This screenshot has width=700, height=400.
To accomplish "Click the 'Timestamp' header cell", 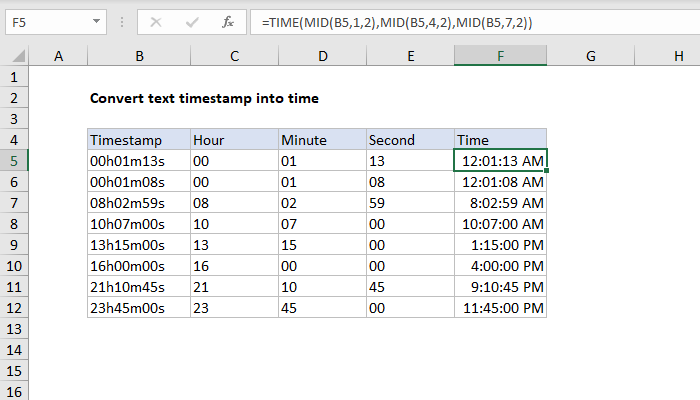I will pyautogui.click(x=139, y=139).
